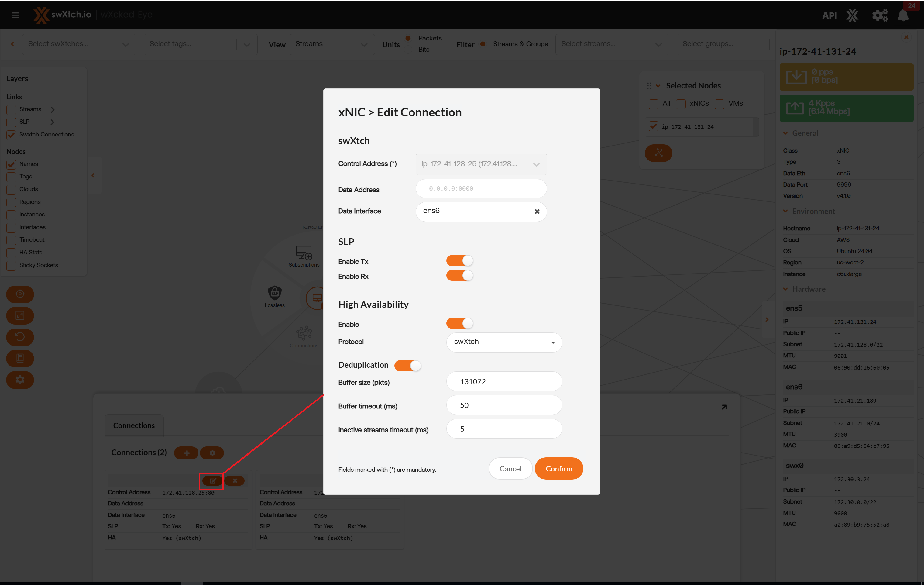
Task: Open the settings gears icon in header
Action: 880,15
